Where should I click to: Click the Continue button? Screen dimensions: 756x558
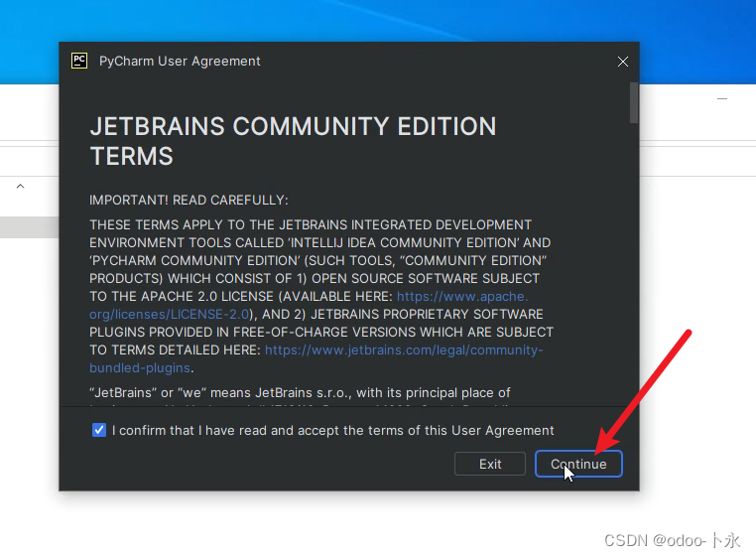(578, 464)
